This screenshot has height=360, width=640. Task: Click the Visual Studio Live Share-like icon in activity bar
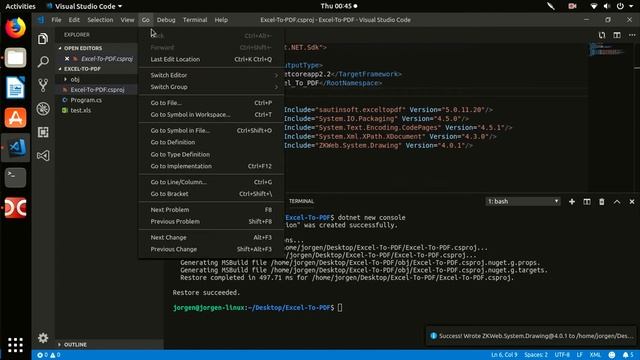tap(43, 156)
